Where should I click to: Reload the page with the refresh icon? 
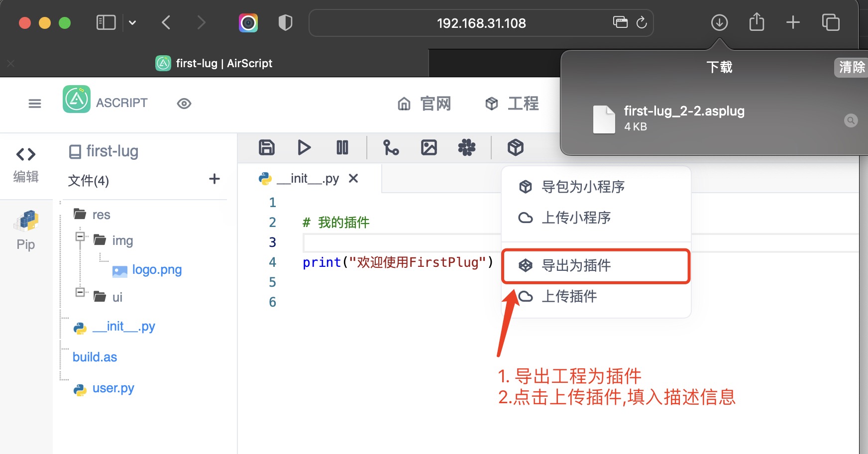coord(642,22)
